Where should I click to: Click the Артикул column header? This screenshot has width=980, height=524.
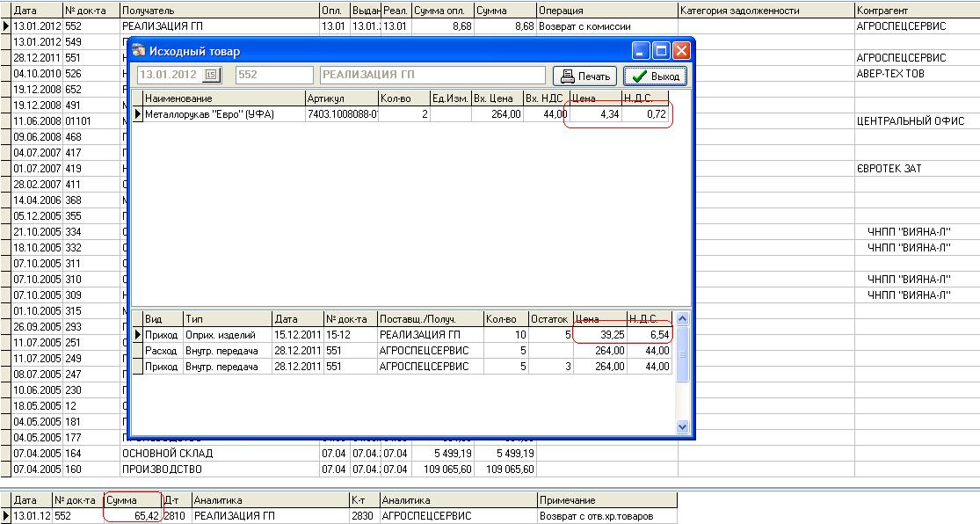pos(341,98)
